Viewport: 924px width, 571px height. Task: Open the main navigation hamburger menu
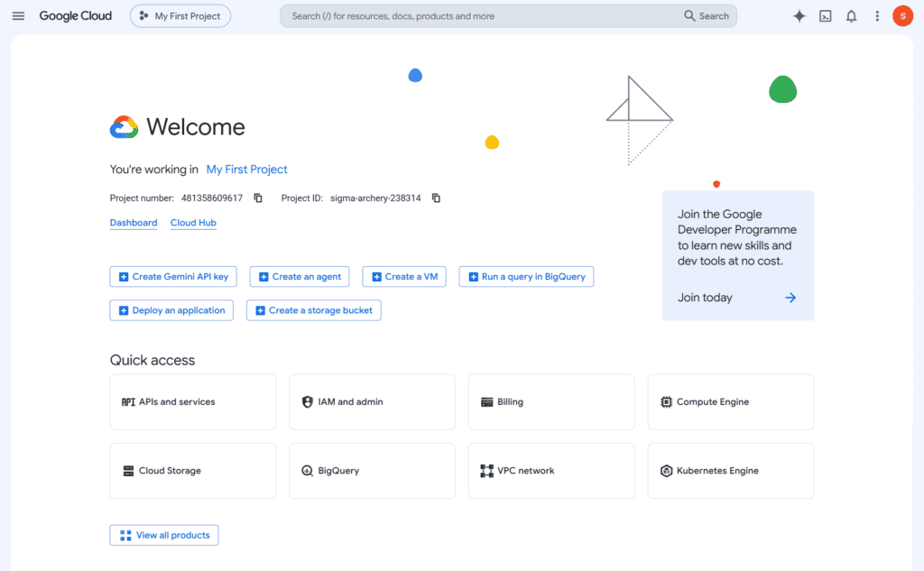pos(18,16)
